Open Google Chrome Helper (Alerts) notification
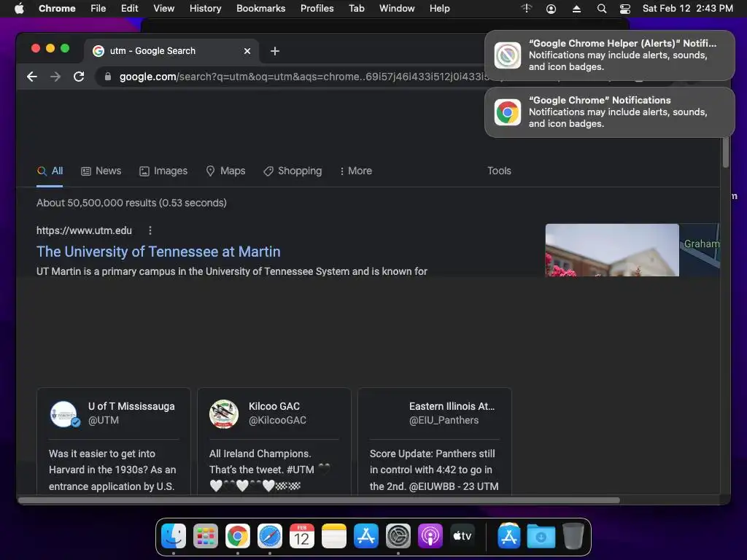The width and height of the screenshot is (747, 560). [610, 55]
